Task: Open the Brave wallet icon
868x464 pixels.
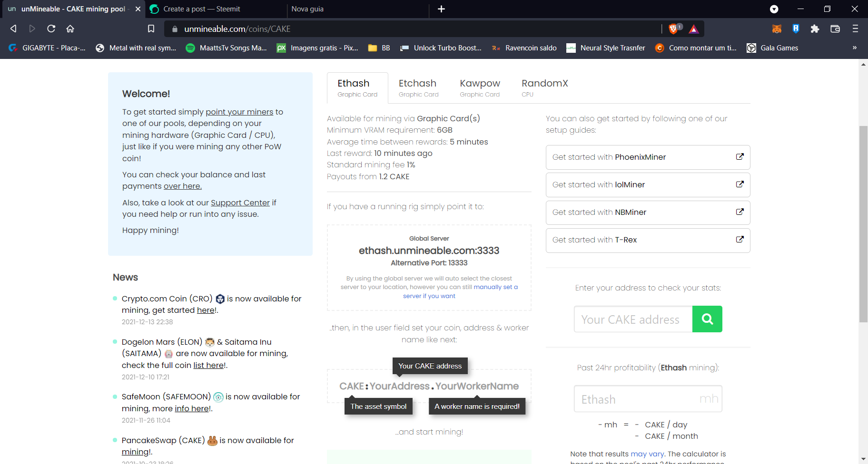Action: [x=835, y=29]
